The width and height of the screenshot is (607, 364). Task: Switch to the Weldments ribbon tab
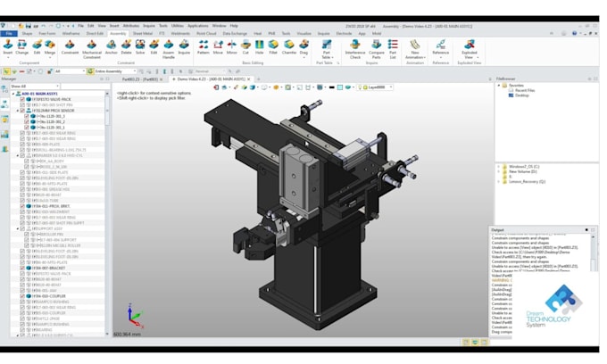click(x=180, y=34)
